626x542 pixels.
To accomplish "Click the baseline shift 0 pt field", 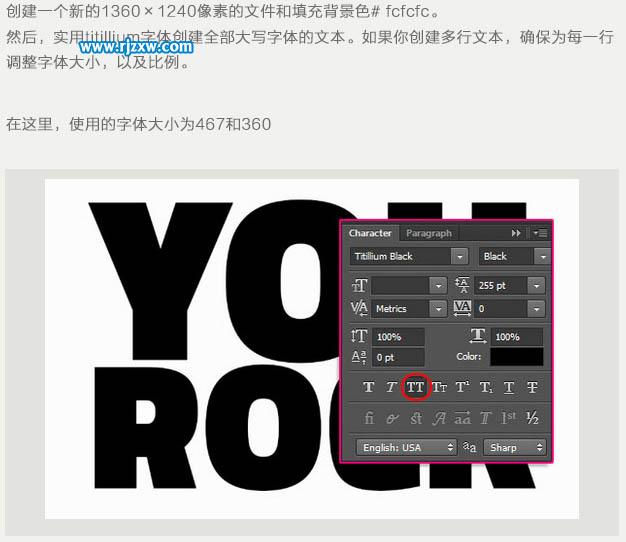I will click(398, 357).
